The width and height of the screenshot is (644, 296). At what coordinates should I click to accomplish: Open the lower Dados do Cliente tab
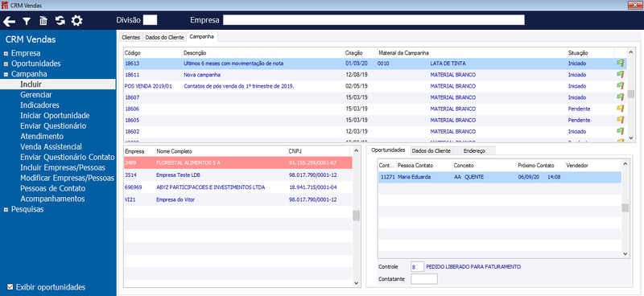tap(431, 150)
